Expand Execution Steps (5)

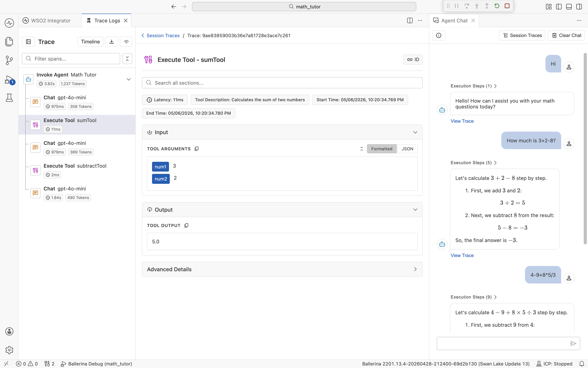coord(473,163)
